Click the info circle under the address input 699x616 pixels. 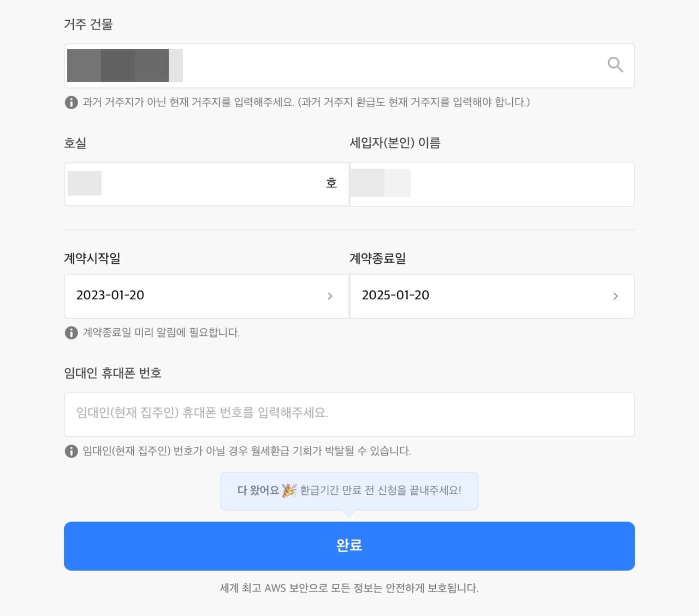point(70,102)
